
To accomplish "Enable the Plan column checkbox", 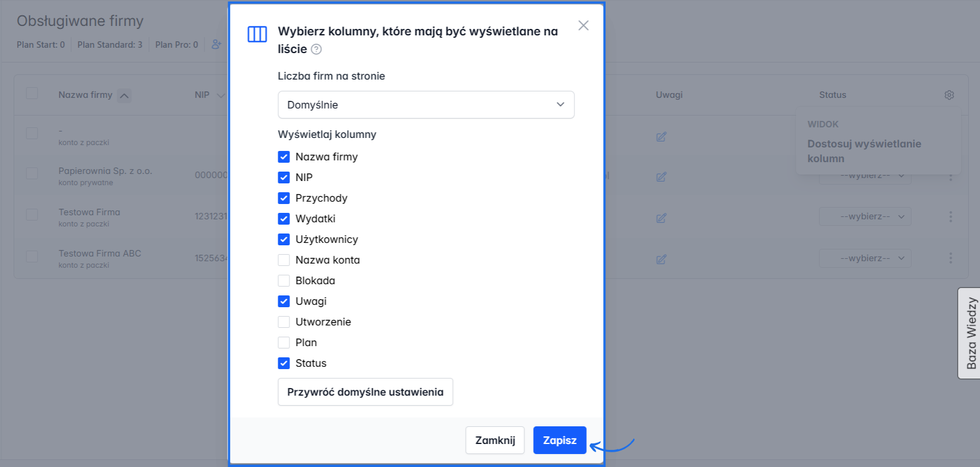I will 284,343.
